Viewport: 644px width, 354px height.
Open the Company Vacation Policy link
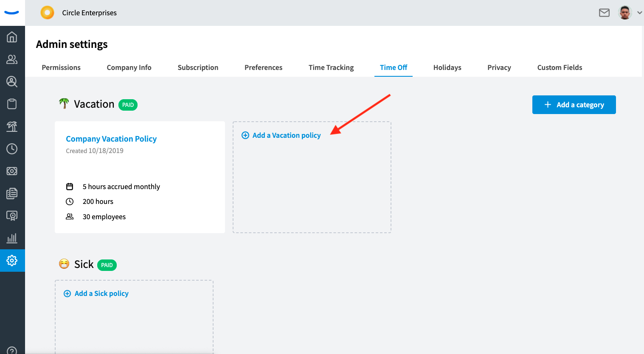click(x=111, y=139)
